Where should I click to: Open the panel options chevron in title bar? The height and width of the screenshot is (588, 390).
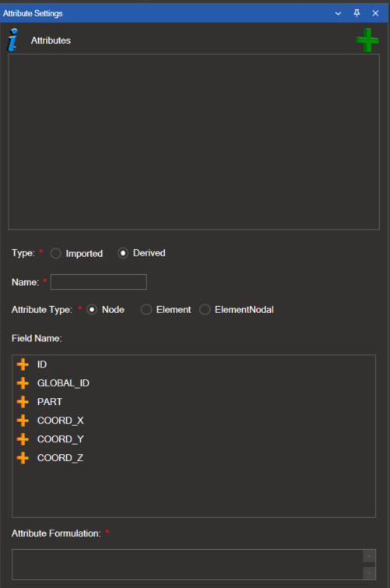(x=338, y=13)
